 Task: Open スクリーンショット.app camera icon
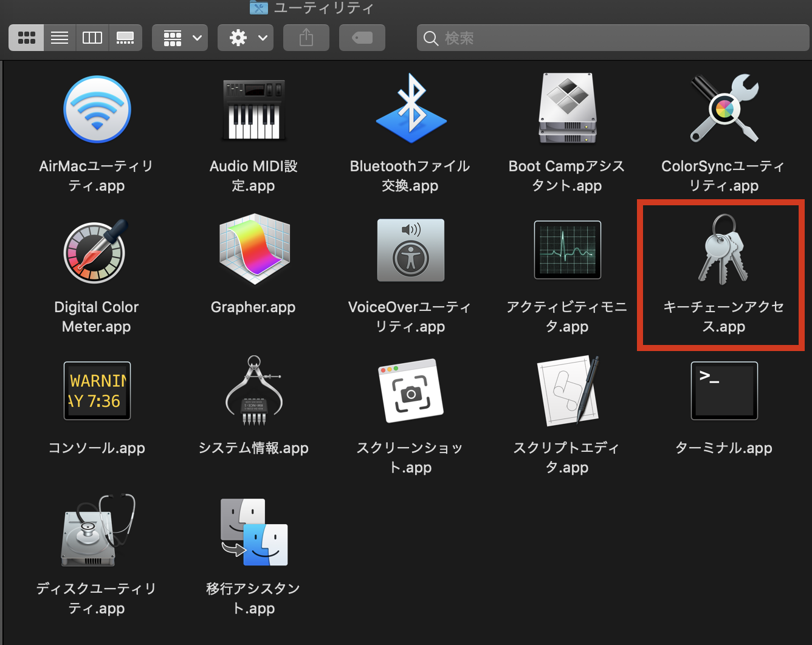[x=411, y=391]
